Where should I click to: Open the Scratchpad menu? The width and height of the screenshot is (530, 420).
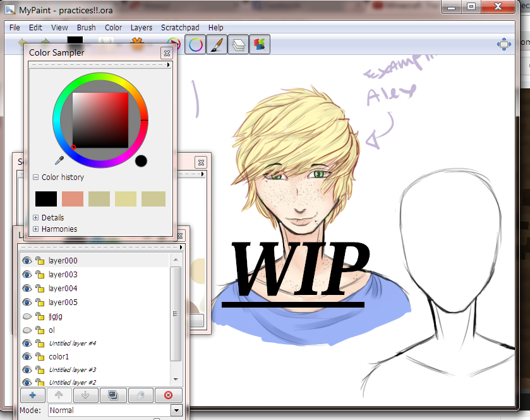click(180, 27)
